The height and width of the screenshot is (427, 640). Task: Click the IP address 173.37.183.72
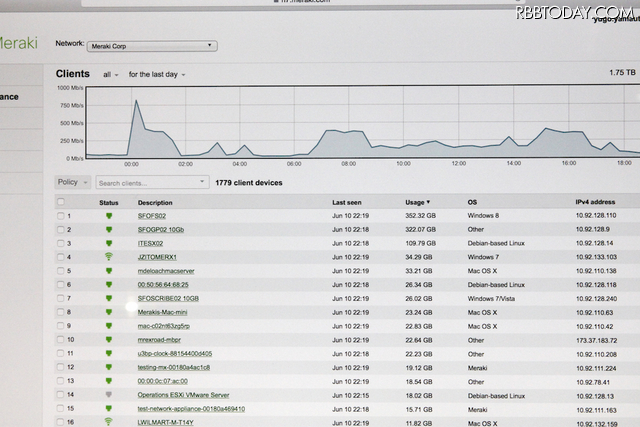596,340
